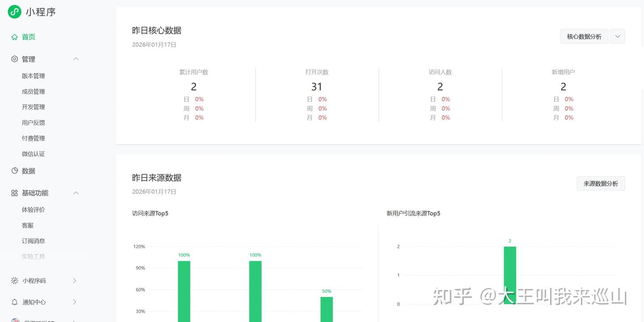Screen dimensions: 644x322
Task: Click the 来源数据分析 button
Action: [x=601, y=183]
